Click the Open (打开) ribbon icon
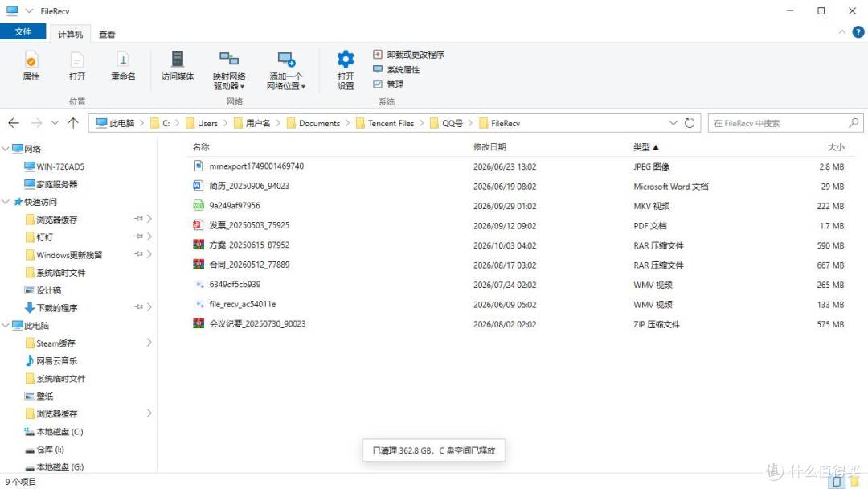 [x=77, y=65]
